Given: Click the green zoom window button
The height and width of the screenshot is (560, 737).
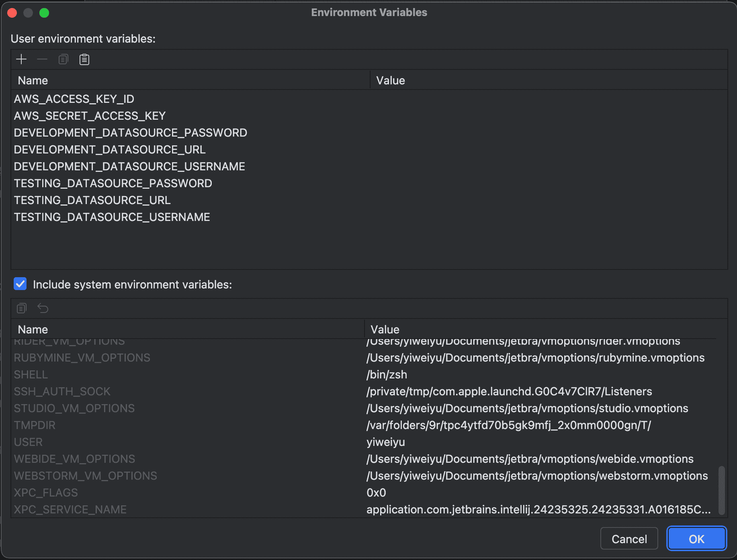Looking at the screenshot, I should click(44, 13).
